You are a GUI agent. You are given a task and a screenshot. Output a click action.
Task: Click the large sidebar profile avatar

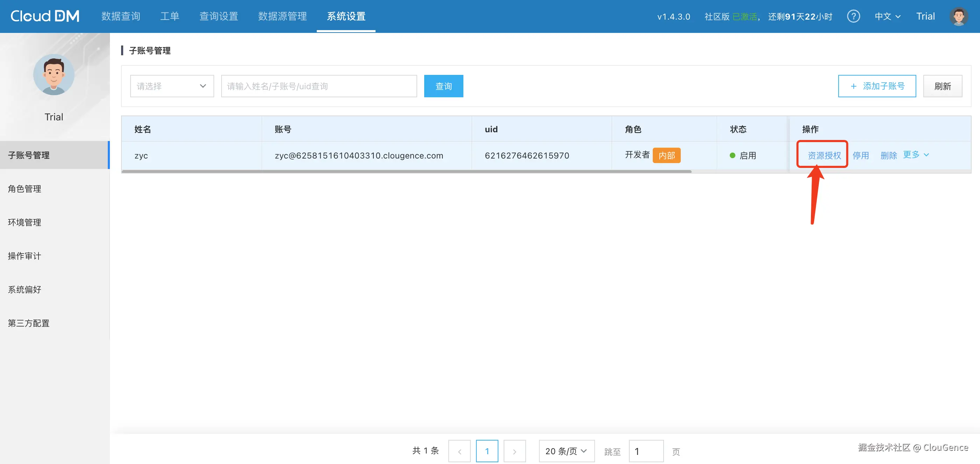pyautogui.click(x=54, y=75)
